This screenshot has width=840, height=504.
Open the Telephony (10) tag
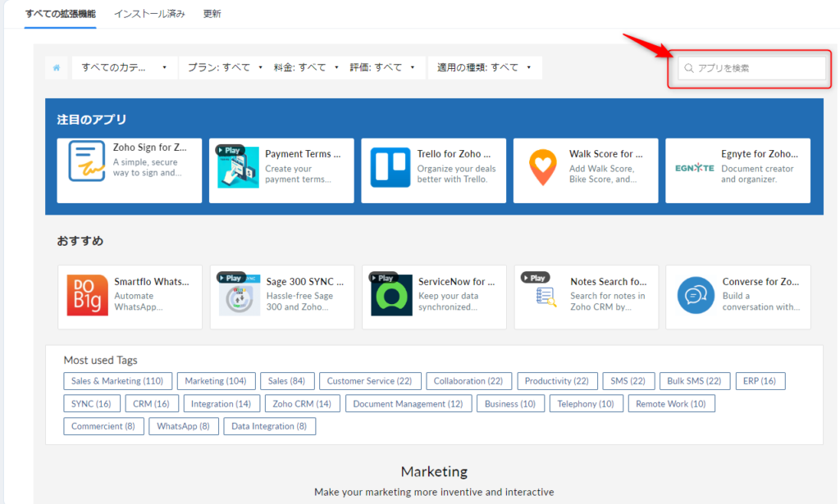586,403
